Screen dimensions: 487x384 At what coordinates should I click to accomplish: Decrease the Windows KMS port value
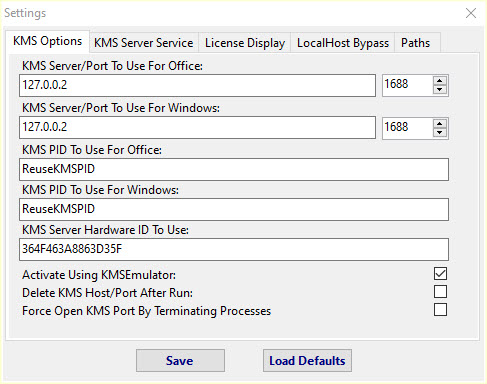coord(440,132)
